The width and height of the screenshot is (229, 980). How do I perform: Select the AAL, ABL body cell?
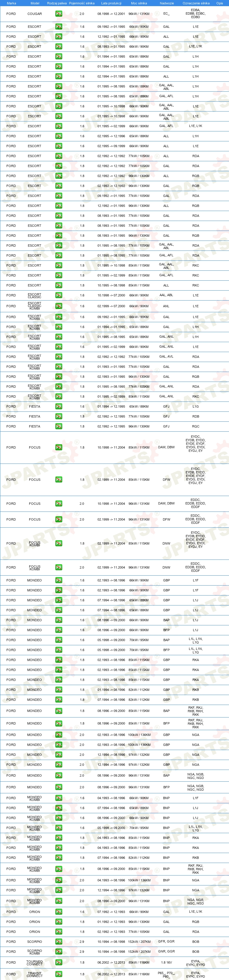[166, 295]
